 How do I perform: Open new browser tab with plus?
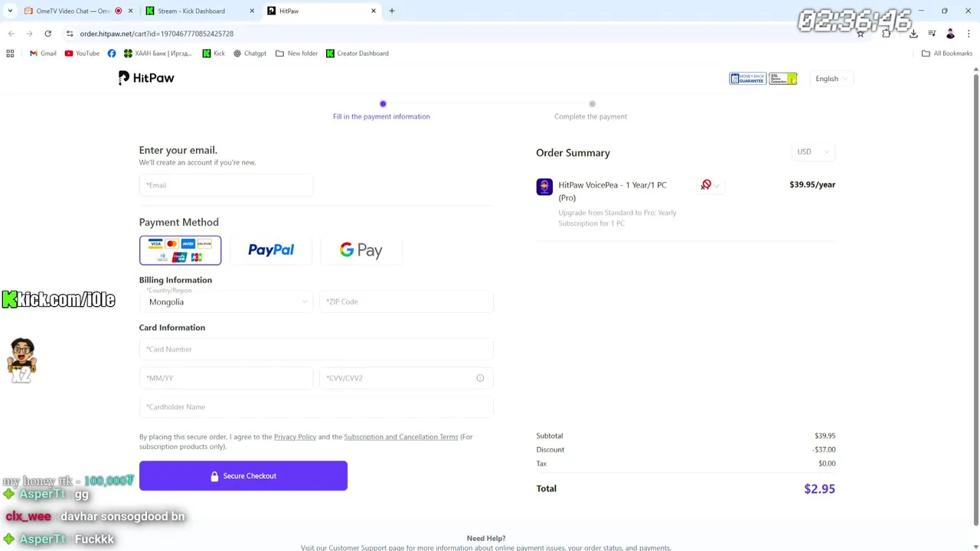pyautogui.click(x=392, y=11)
